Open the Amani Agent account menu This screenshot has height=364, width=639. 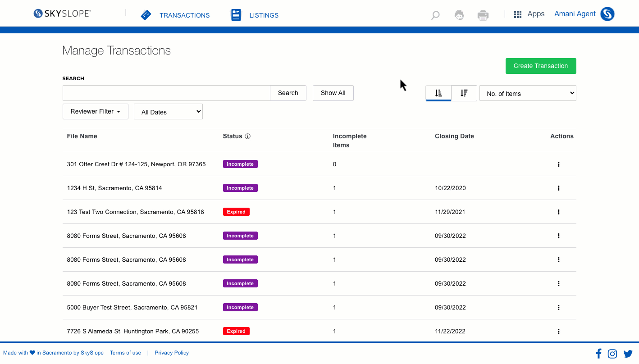(575, 14)
